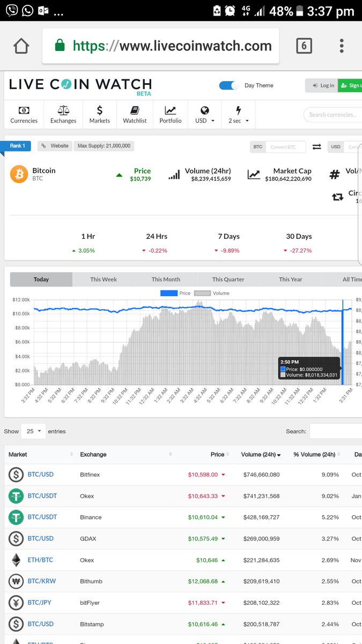Click the hash icon beside Vol/
This screenshot has height=644, width=362.
tap(335, 174)
